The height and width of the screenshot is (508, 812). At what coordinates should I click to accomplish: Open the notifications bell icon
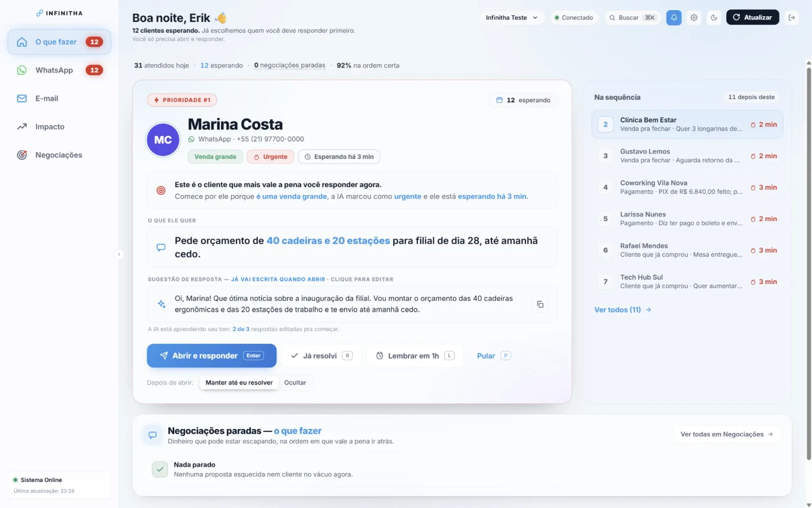tap(673, 17)
